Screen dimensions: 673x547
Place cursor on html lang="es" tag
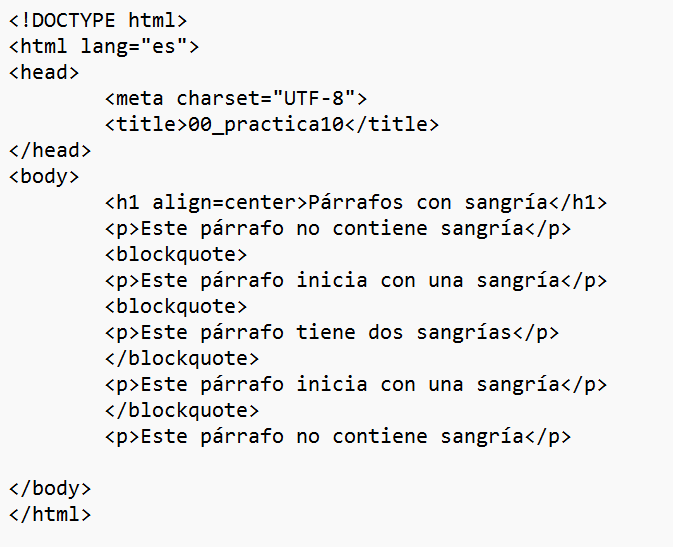click(104, 47)
